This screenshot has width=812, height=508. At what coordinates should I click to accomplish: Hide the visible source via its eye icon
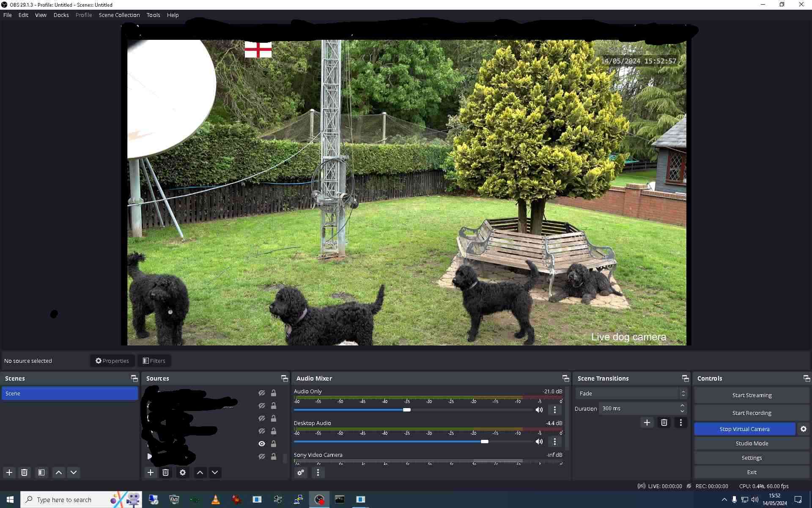(261, 444)
